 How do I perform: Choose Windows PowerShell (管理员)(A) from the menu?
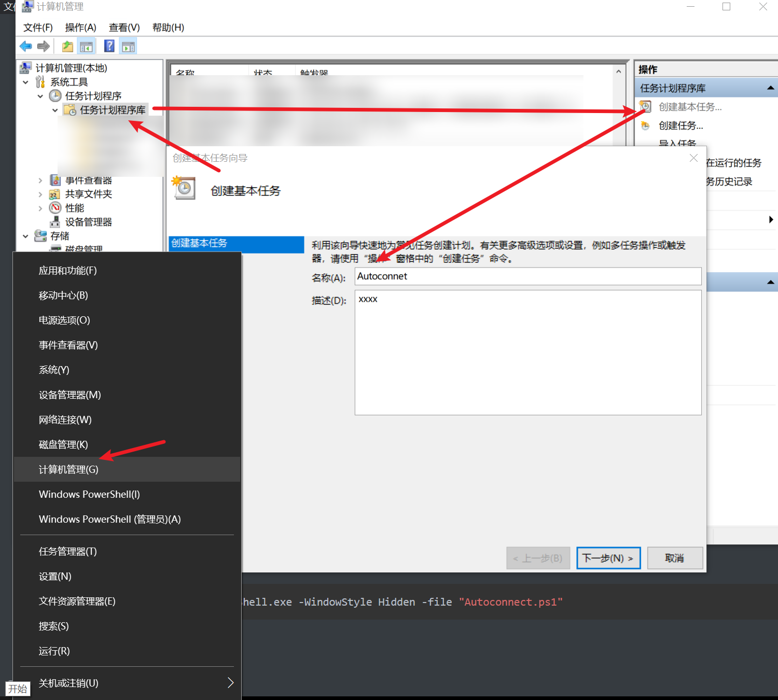tap(109, 519)
